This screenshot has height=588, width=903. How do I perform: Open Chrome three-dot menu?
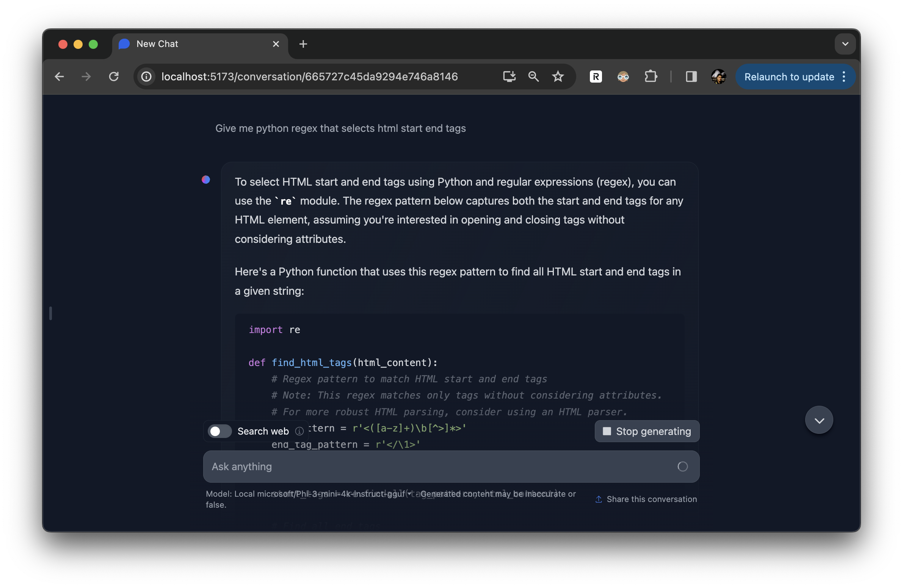click(844, 77)
